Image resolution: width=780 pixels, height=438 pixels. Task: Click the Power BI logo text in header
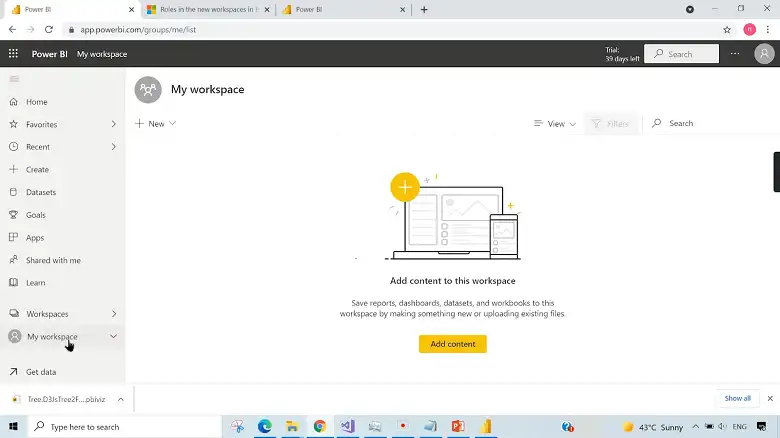point(49,54)
